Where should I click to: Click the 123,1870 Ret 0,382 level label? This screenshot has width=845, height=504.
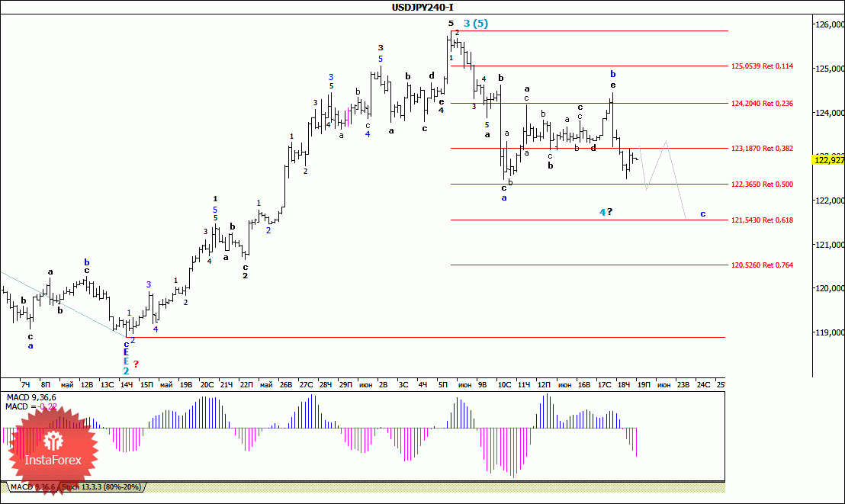coord(762,148)
